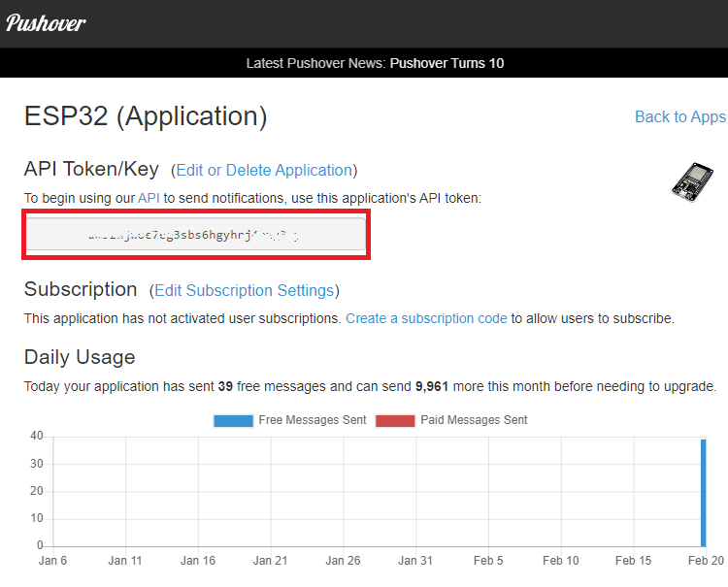
Task: Click the ESP32 (Application) heading
Action: point(146,116)
